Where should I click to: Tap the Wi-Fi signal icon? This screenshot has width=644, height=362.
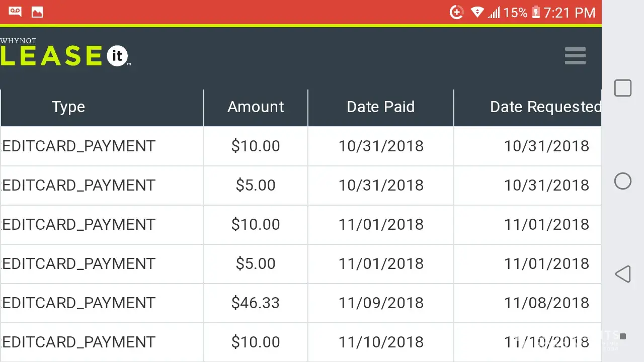click(x=477, y=13)
